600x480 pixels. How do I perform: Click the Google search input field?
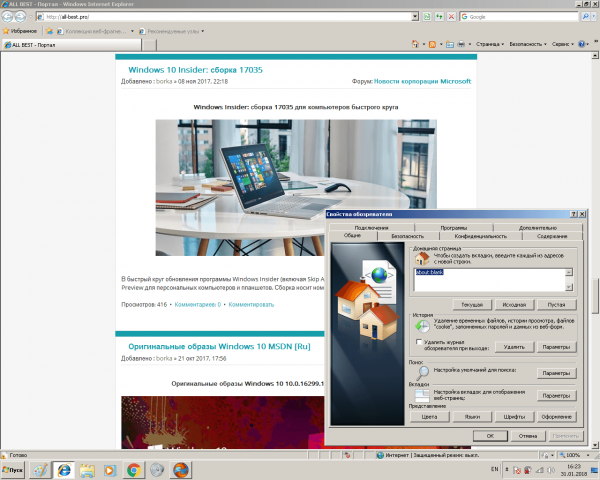point(519,16)
